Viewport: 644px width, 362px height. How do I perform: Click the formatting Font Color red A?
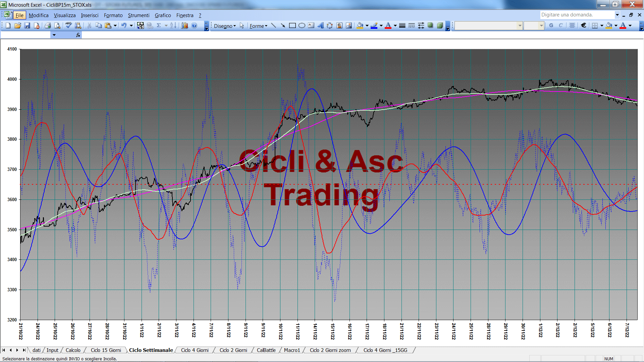coord(623,25)
